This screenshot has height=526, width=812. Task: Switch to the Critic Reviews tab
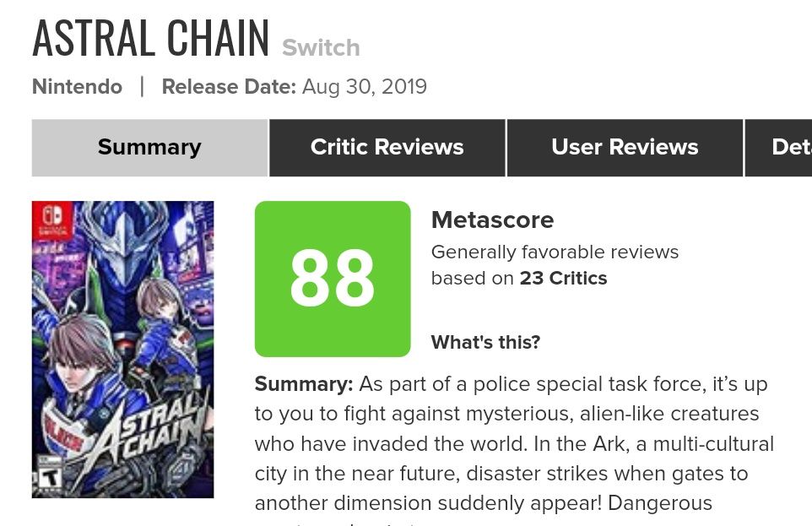coord(387,148)
